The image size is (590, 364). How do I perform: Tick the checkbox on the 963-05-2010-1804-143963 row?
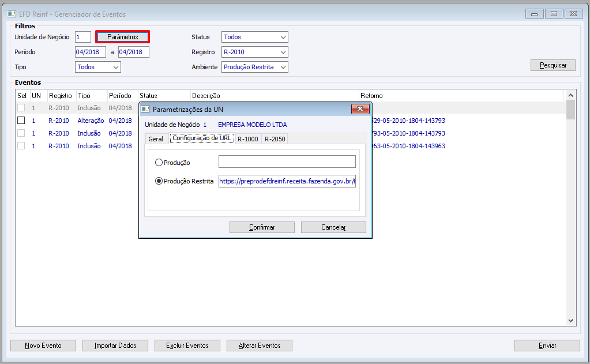point(21,146)
